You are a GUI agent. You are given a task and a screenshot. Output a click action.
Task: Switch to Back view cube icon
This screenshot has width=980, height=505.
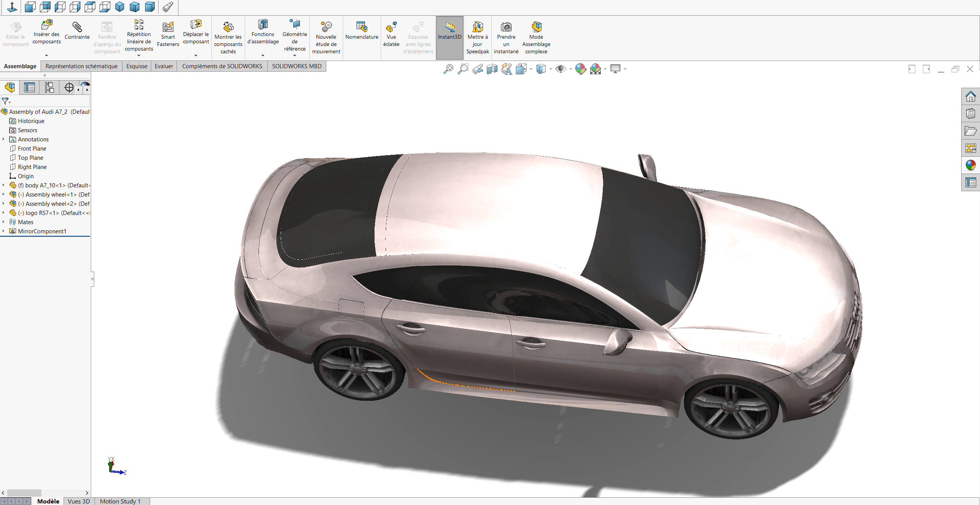(45, 7)
